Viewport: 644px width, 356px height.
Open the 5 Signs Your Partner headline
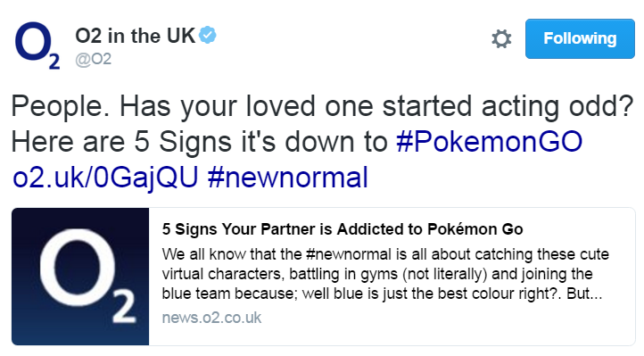pyautogui.click(x=343, y=229)
